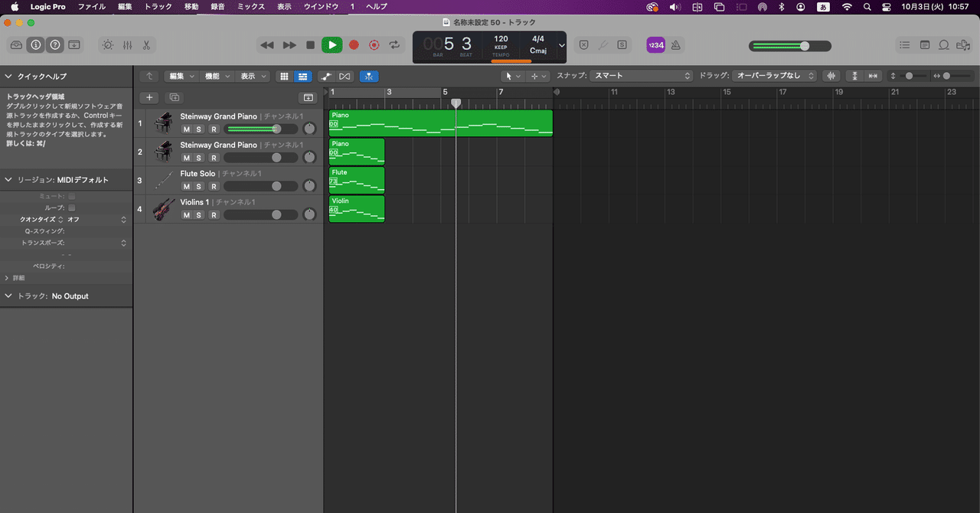
Task: Toggle the purple 1234 Count-in button
Action: point(656,45)
